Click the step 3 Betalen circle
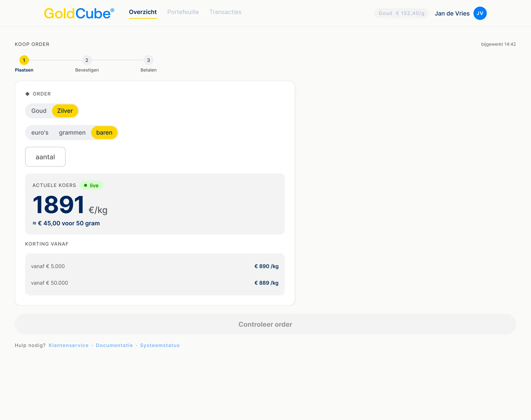The height and width of the screenshot is (420, 531). [x=148, y=60]
